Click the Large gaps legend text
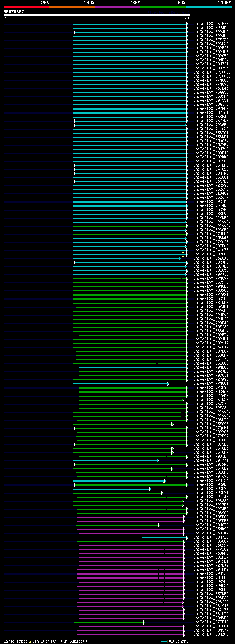 [45, 641]
